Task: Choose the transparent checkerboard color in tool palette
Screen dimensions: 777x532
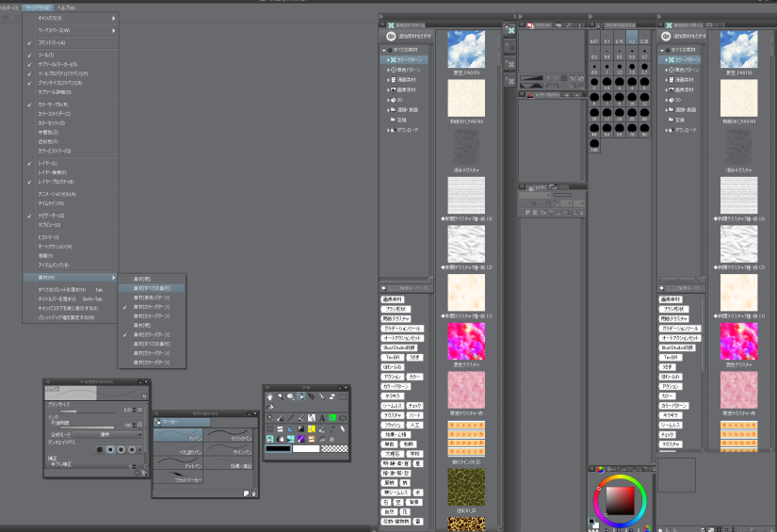Action: (x=333, y=449)
